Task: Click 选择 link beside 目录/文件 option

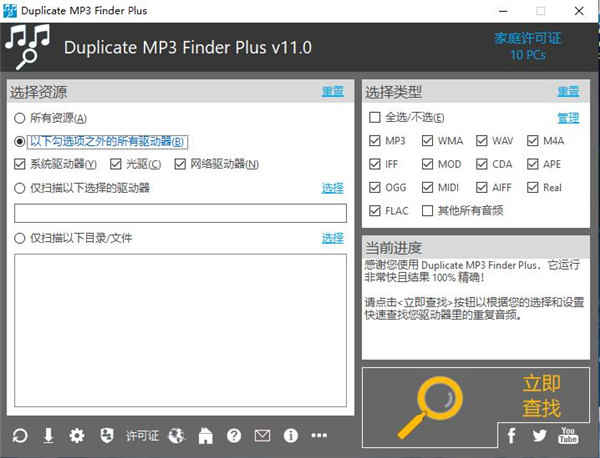Action: click(333, 238)
